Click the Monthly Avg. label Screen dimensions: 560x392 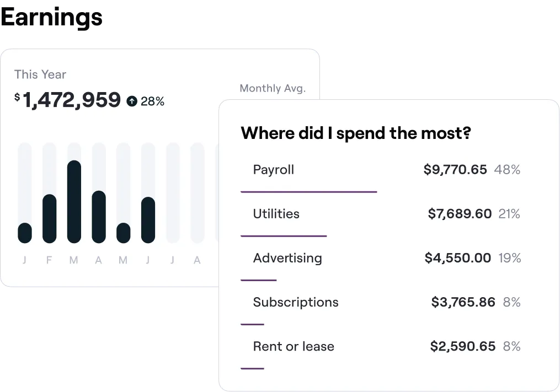point(272,88)
